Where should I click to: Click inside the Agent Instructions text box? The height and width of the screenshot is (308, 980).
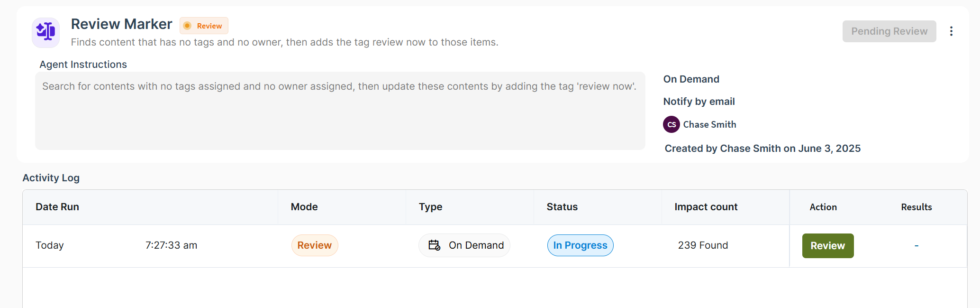pyautogui.click(x=340, y=111)
